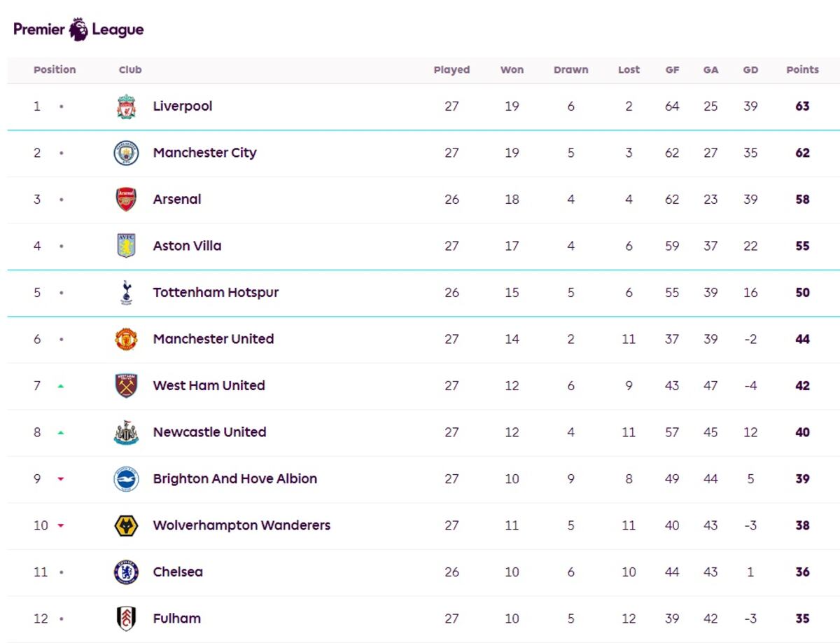Click West Ham's green up-arrow indicator

coord(61,386)
